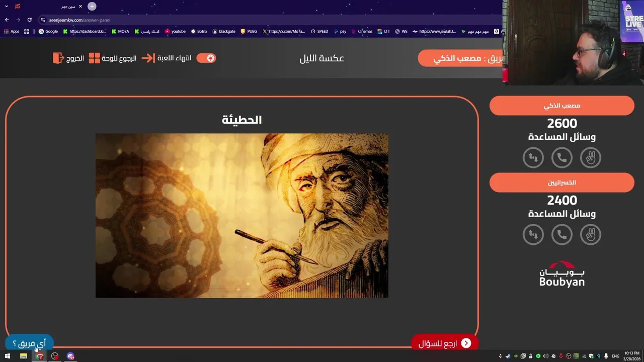Viewport: 644px width, 362px height.
Task: Open the MO7A bookmark
Action: click(x=120, y=31)
